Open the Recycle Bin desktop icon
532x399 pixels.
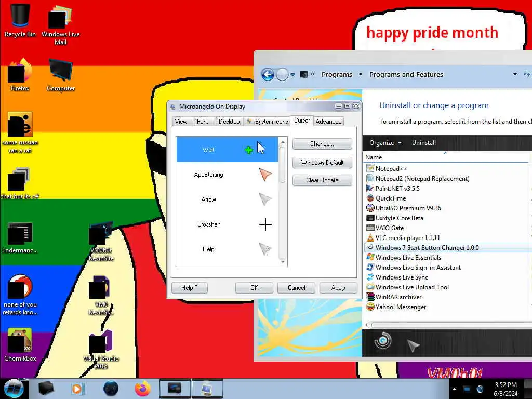click(20, 20)
